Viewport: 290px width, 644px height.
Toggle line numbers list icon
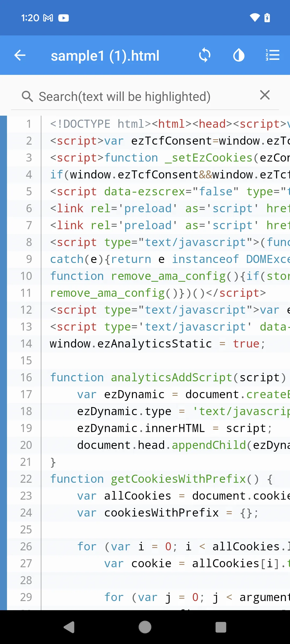(273, 55)
